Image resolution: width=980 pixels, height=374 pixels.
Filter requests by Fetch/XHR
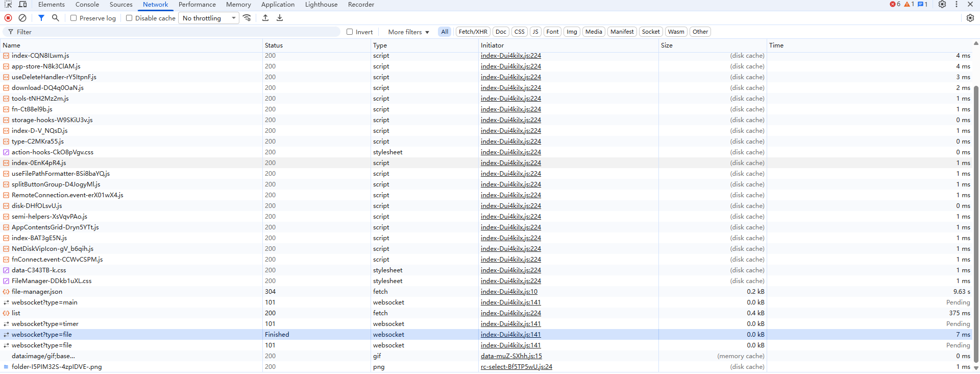(473, 32)
